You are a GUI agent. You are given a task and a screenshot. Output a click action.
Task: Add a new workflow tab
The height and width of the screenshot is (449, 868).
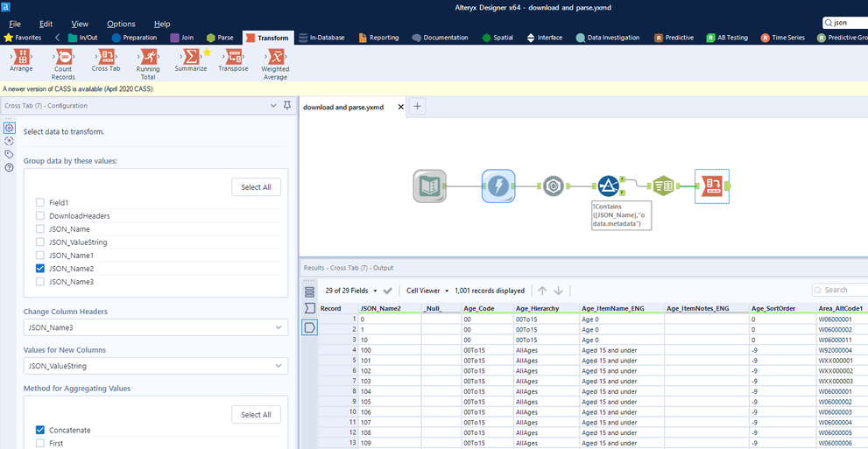[x=418, y=107]
